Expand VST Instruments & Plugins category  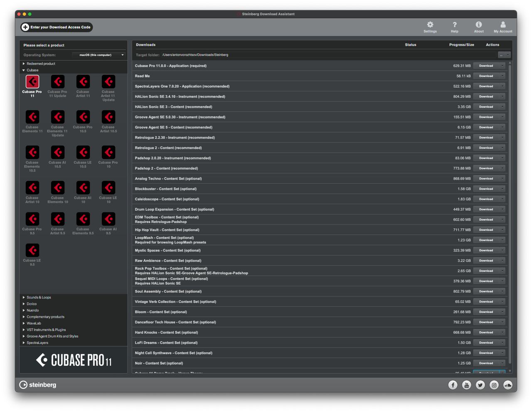pos(24,330)
